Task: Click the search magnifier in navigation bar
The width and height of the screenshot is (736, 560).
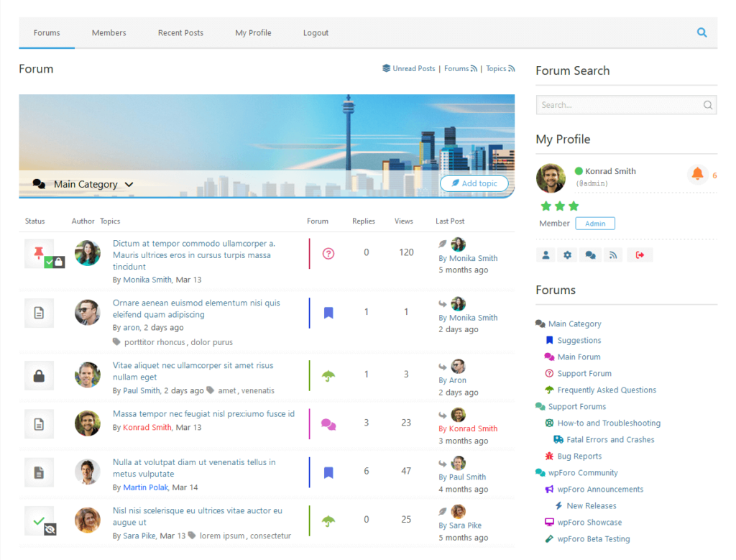Action: pos(701,32)
